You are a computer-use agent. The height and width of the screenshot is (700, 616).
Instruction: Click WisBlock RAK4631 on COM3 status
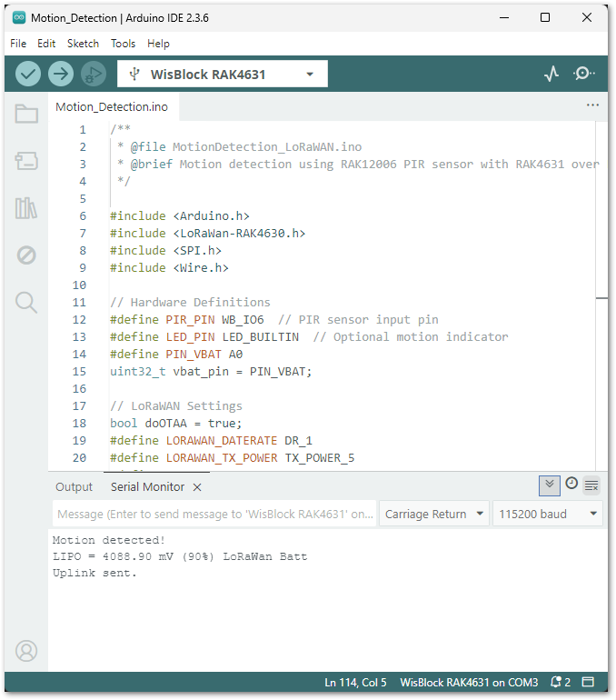point(469,683)
